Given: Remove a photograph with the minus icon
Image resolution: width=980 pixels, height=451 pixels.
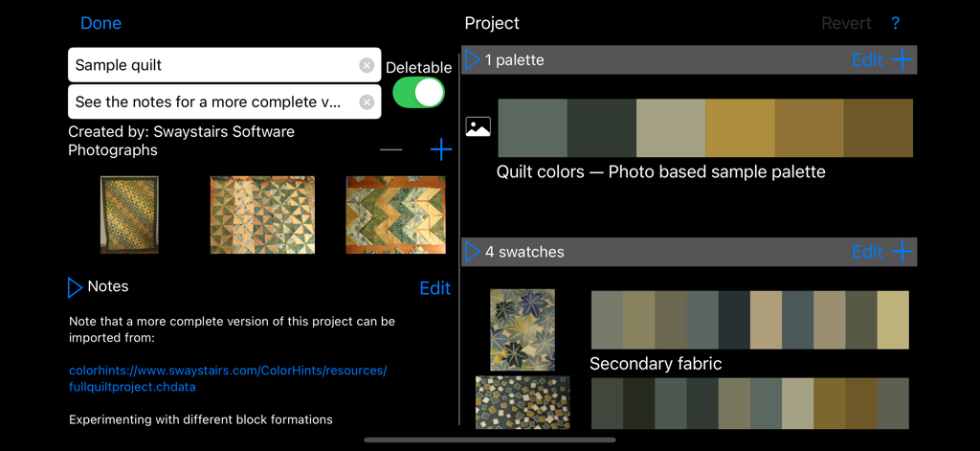Looking at the screenshot, I should [391, 150].
